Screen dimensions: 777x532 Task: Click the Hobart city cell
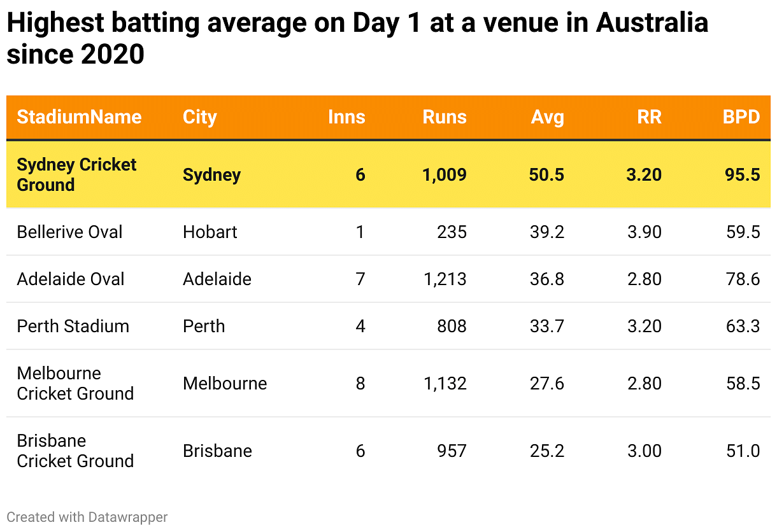click(210, 232)
